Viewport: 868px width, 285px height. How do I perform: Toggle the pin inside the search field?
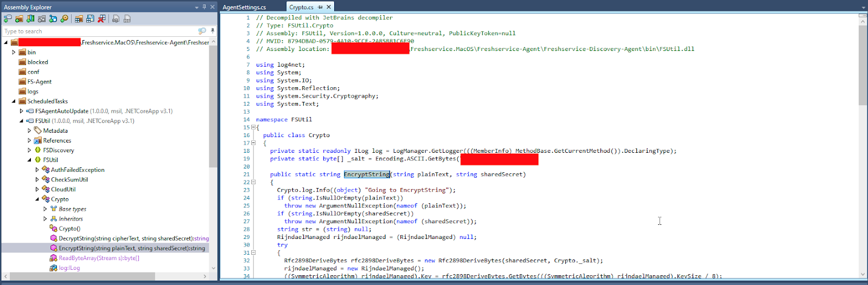coord(213,31)
